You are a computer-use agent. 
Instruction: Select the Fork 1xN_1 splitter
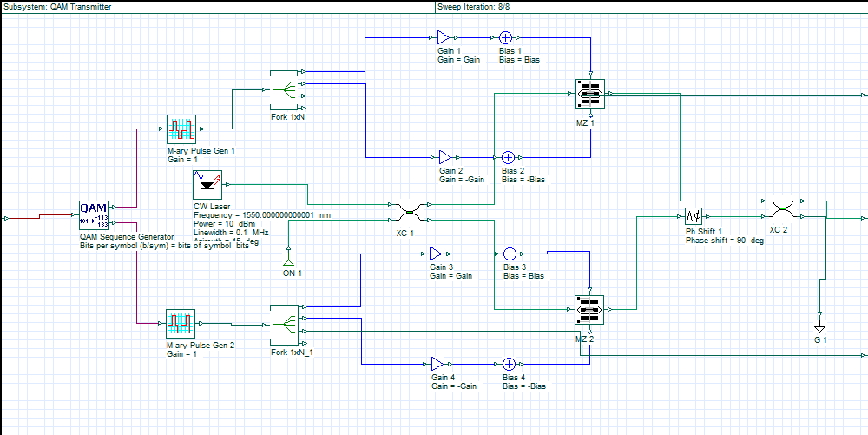click(286, 325)
